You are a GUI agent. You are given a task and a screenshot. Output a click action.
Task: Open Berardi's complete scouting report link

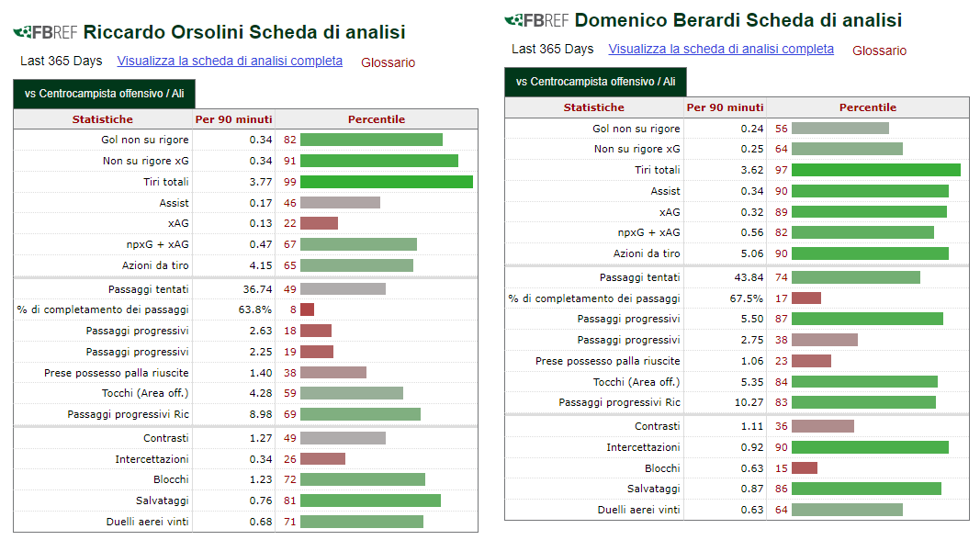(x=721, y=49)
